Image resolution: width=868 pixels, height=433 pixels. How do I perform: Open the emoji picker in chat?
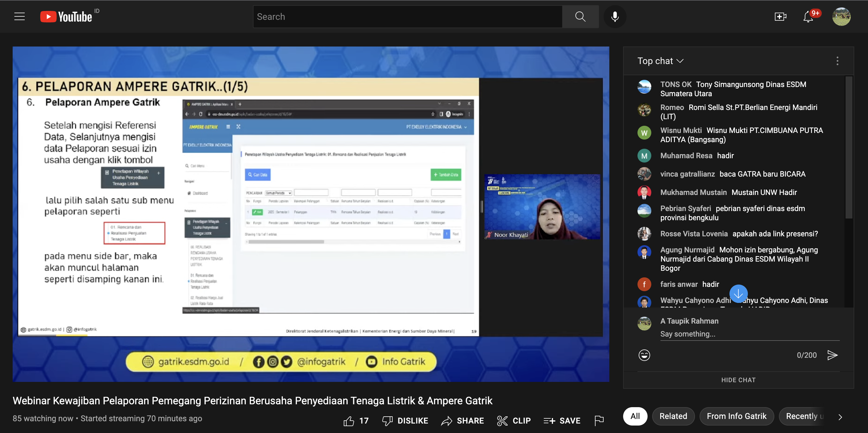(x=644, y=355)
